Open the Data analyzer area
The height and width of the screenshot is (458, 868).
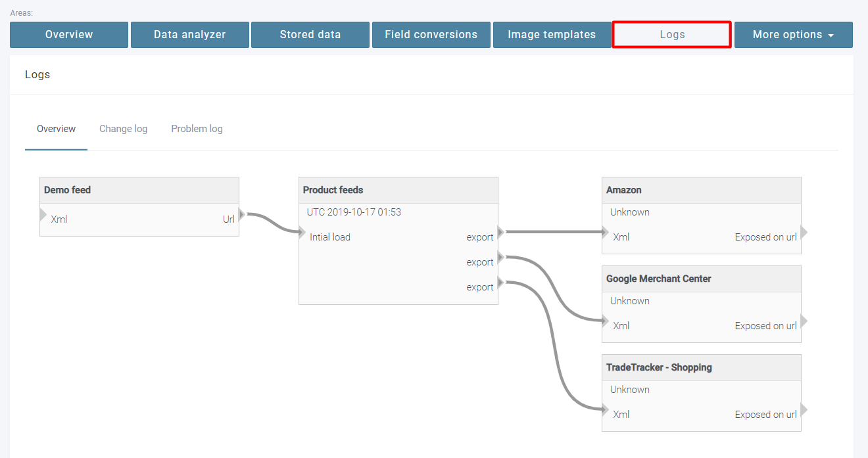tap(190, 35)
